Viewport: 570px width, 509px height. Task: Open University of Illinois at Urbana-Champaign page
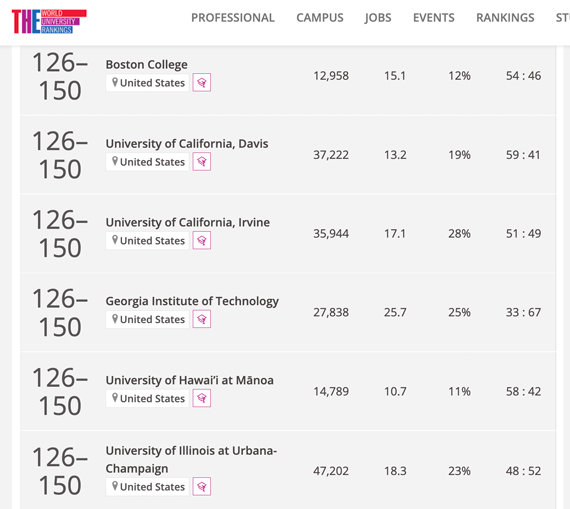point(191,460)
